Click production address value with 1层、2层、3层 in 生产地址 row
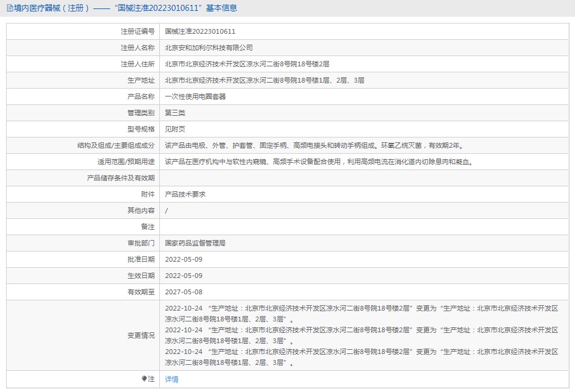The image size is (575, 392). point(264,80)
